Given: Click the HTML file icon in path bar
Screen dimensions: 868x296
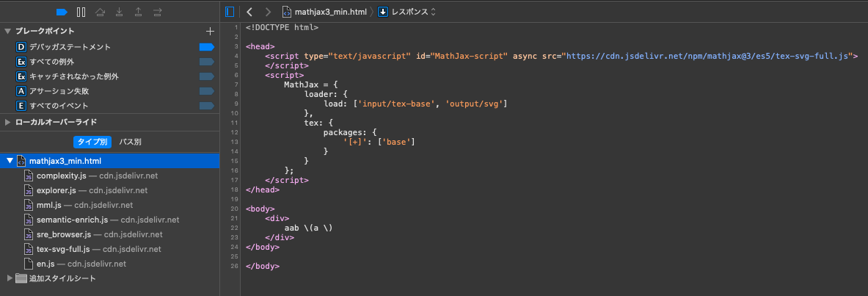Looking at the screenshot, I should pyautogui.click(x=287, y=12).
